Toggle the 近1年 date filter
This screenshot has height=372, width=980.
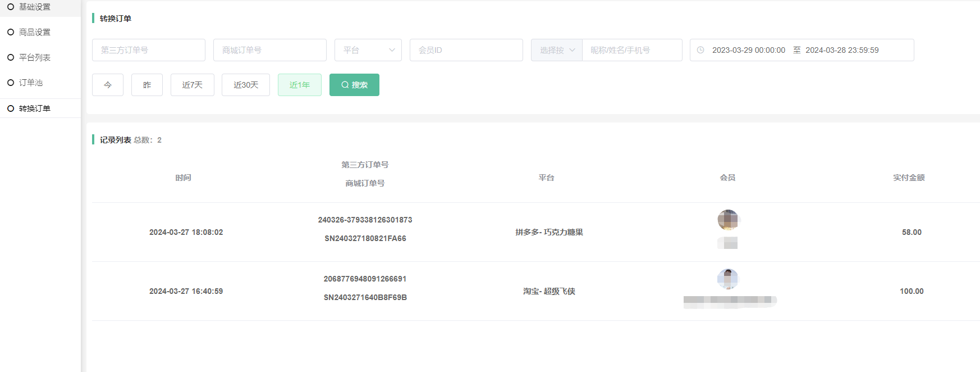click(299, 85)
